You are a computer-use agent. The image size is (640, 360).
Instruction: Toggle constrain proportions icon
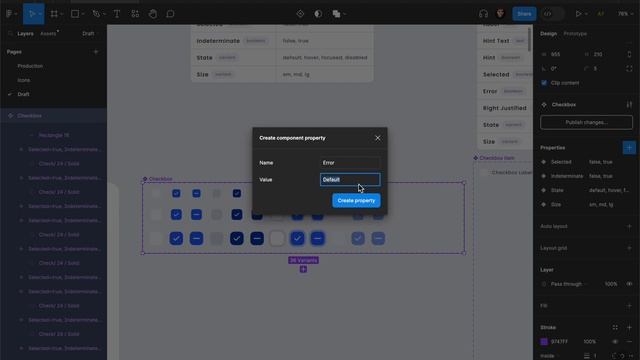pyautogui.click(x=629, y=54)
